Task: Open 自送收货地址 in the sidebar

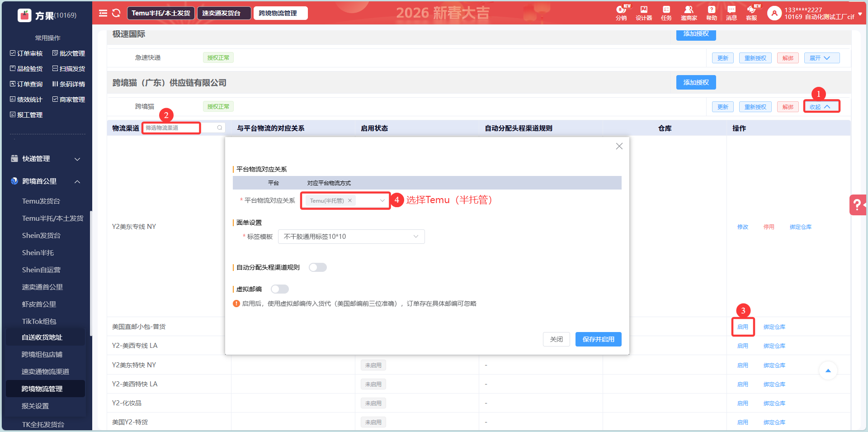Action: click(42, 337)
